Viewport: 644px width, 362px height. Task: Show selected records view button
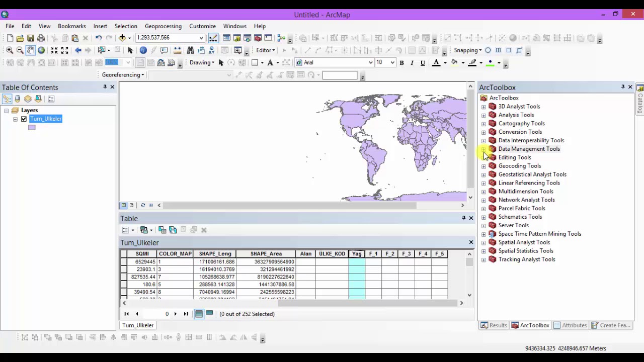click(209, 314)
